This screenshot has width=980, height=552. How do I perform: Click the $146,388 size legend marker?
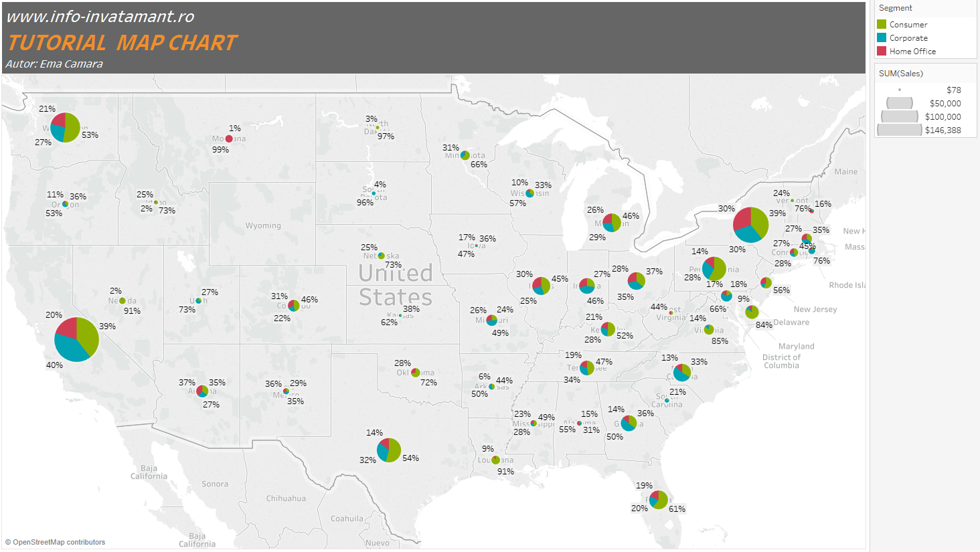click(x=900, y=130)
